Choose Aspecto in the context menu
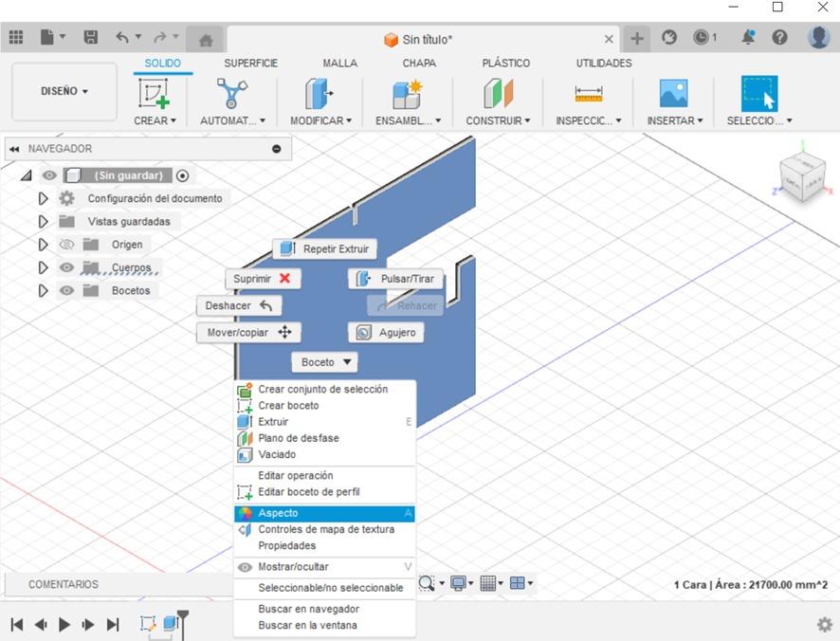The height and width of the screenshot is (641, 840). pos(324,513)
